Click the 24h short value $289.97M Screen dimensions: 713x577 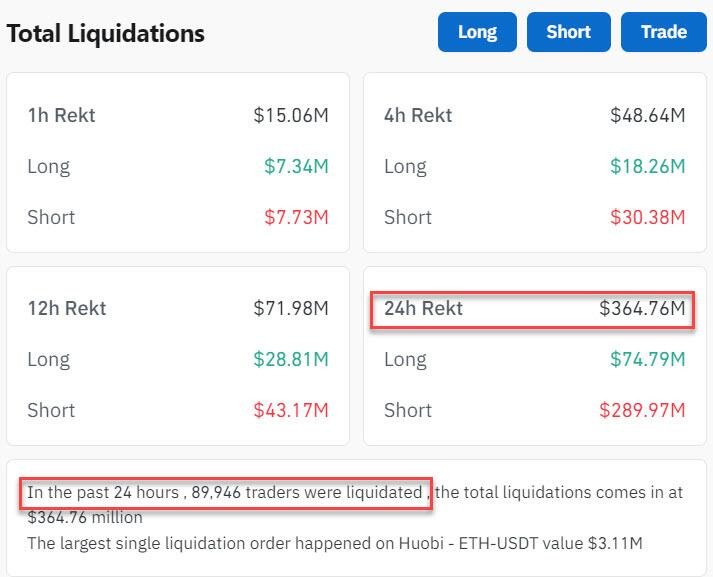coord(643,410)
